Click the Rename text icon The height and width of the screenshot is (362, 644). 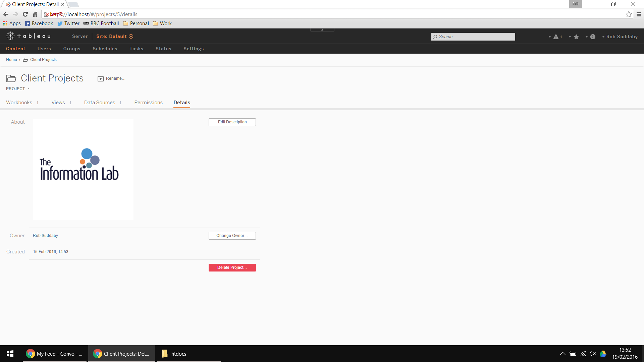(x=101, y=79)
